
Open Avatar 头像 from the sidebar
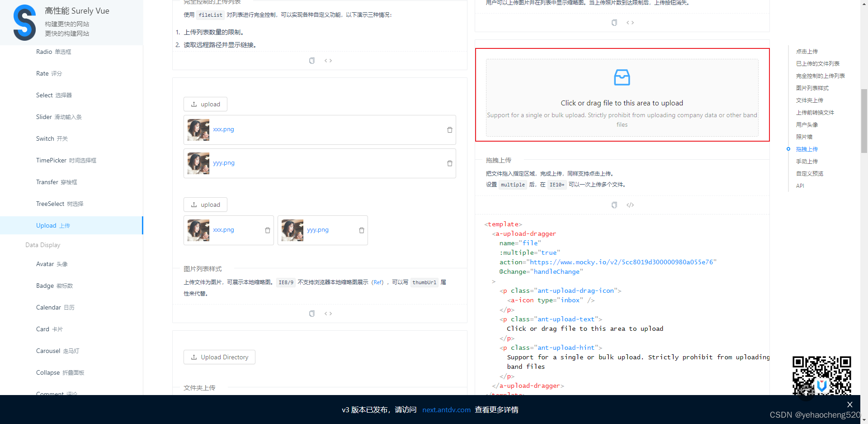point(52,264)
